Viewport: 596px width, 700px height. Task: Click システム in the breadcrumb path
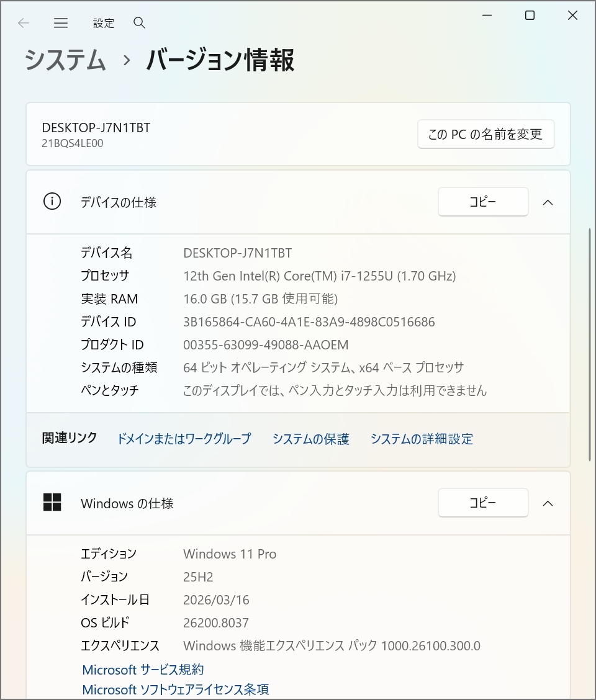64,61
